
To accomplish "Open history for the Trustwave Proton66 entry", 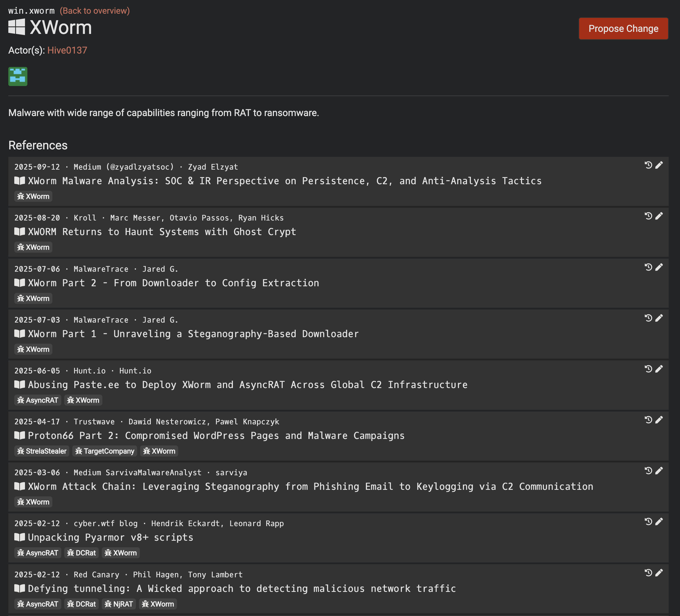I will (648, 420).
